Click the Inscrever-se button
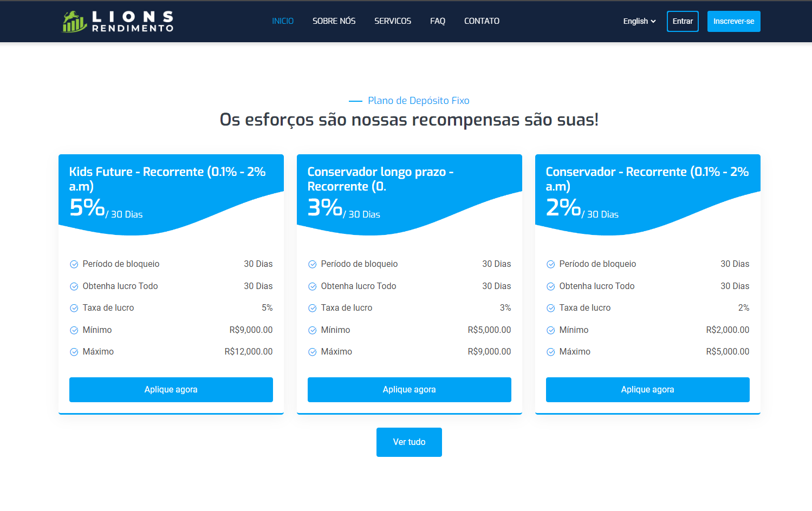The image size is (812, 511). [733, 21]
